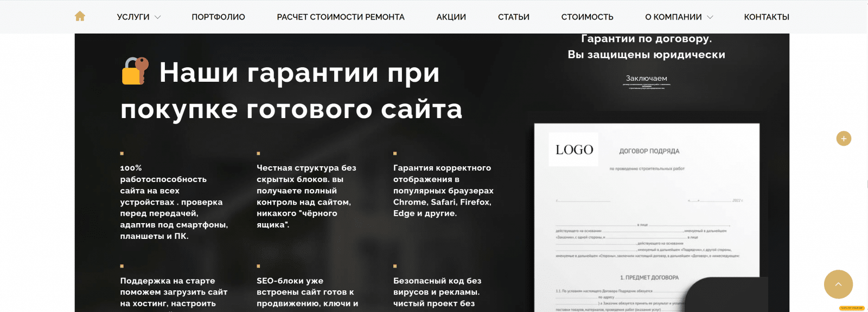Click the round plus button
868x312 pixels.
tap(844, 139)
